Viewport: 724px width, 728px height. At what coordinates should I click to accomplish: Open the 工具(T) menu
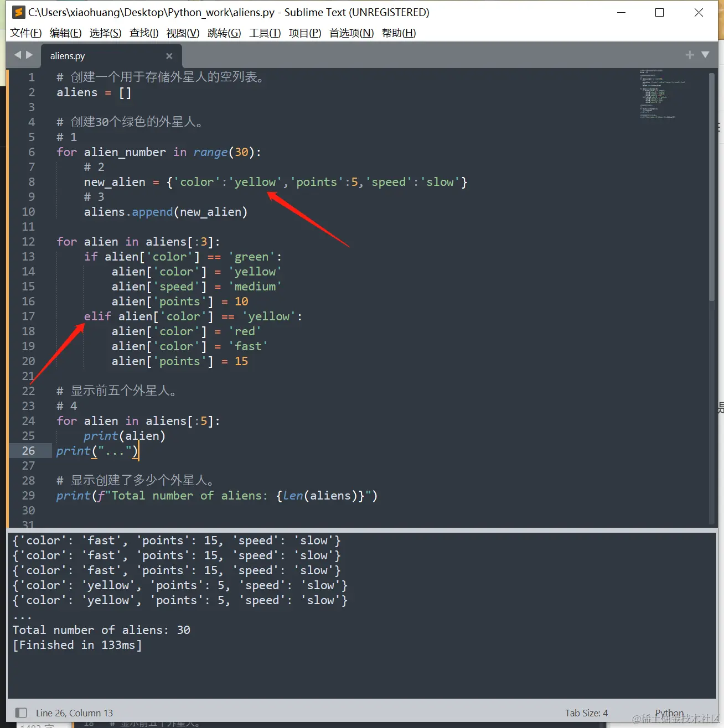[265, 33]
